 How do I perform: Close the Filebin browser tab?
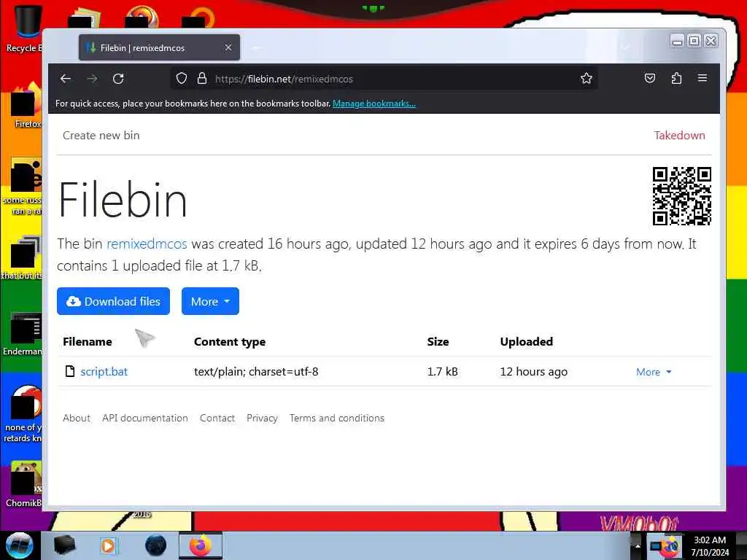(228, 47)
